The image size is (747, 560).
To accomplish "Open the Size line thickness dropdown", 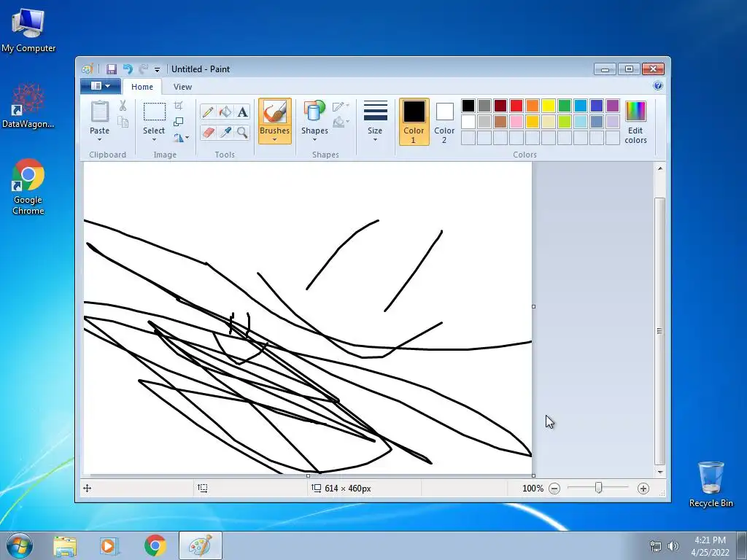I will point(375,122).
